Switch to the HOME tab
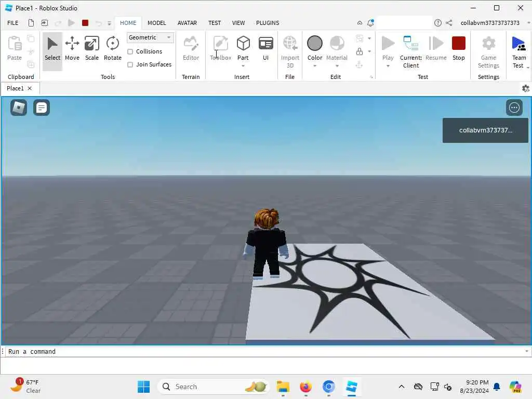Screen dimensions: 532x399 [128, 23]
